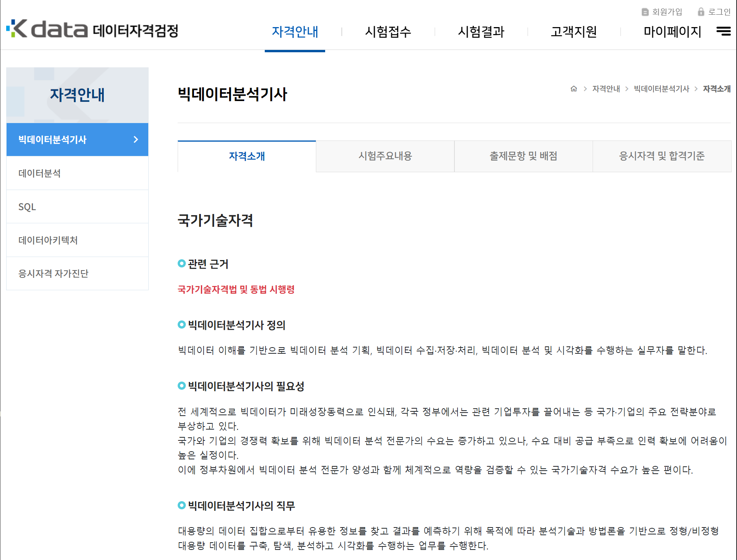Click the 빅데이터분석기사의 직무 subheading
Viewport: 737px width, 560px height.
tap(241, 506)
